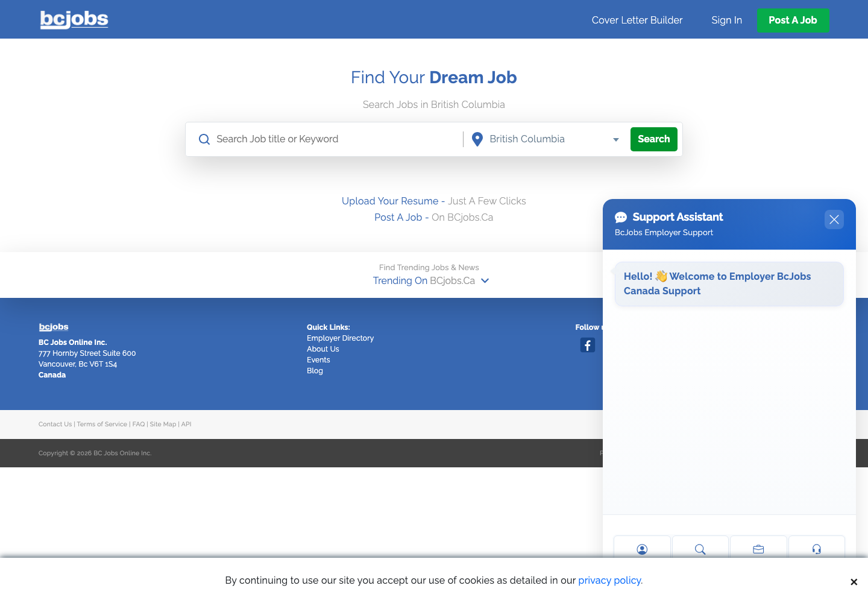The width and height of the screenshot is (868, 603).
Task: Click the location pin icon
Action: 477,139
